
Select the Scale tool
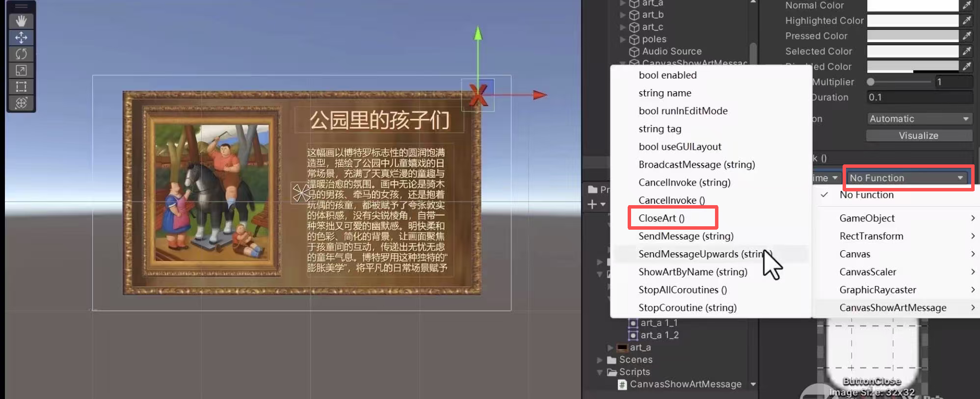click(21, 70)
